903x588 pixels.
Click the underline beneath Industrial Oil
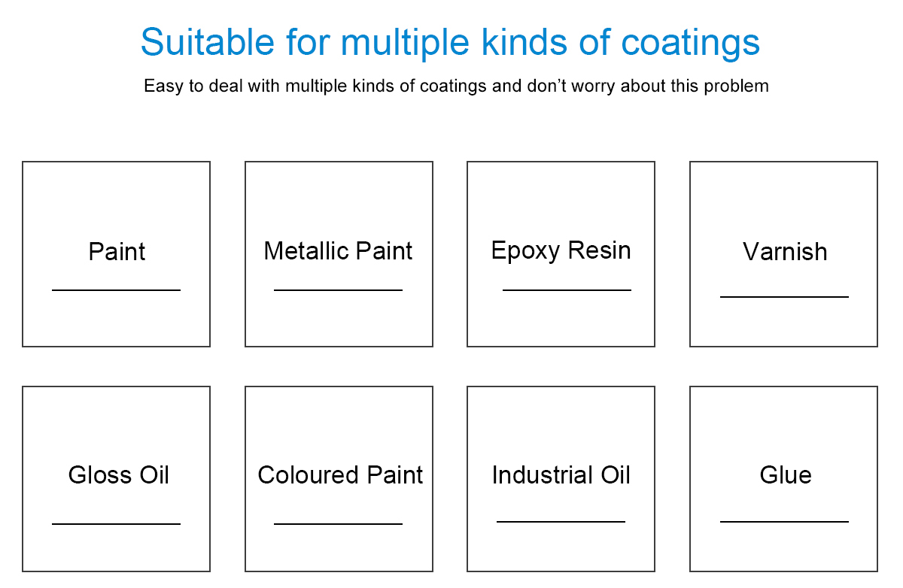point(561,521)
